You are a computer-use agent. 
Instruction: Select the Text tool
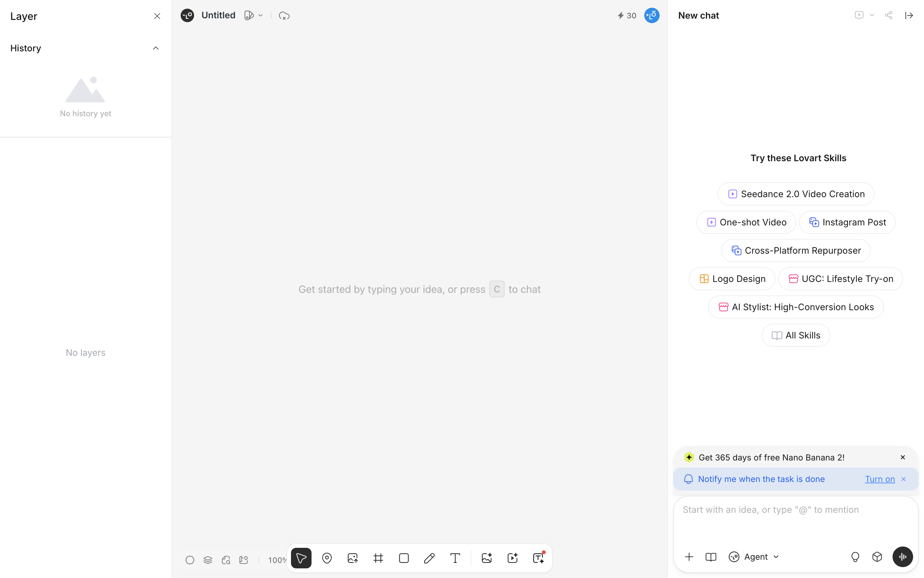tap(455, 558)
